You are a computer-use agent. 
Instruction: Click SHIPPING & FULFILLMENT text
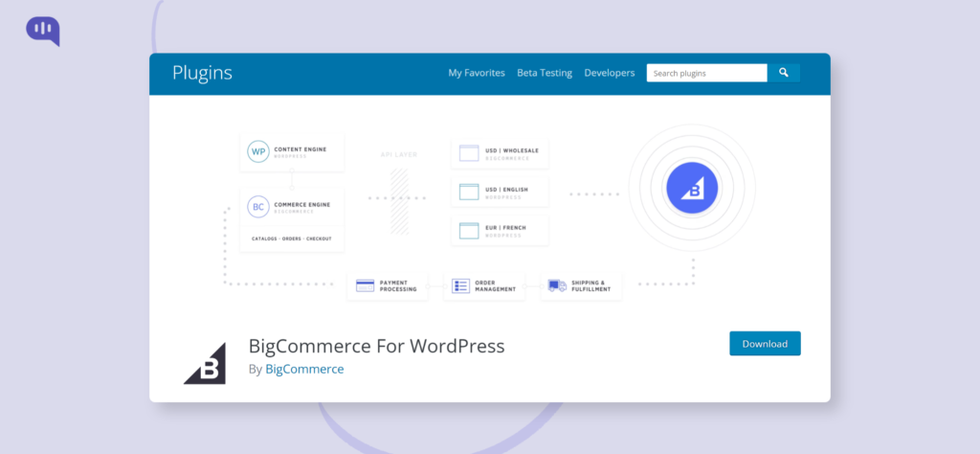click(591, 285)
